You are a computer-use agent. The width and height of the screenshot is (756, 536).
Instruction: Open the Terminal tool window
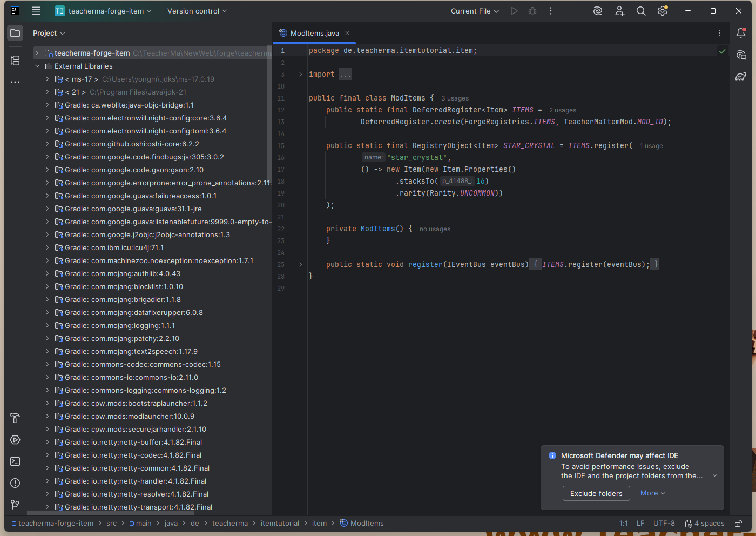click(15, 461)
